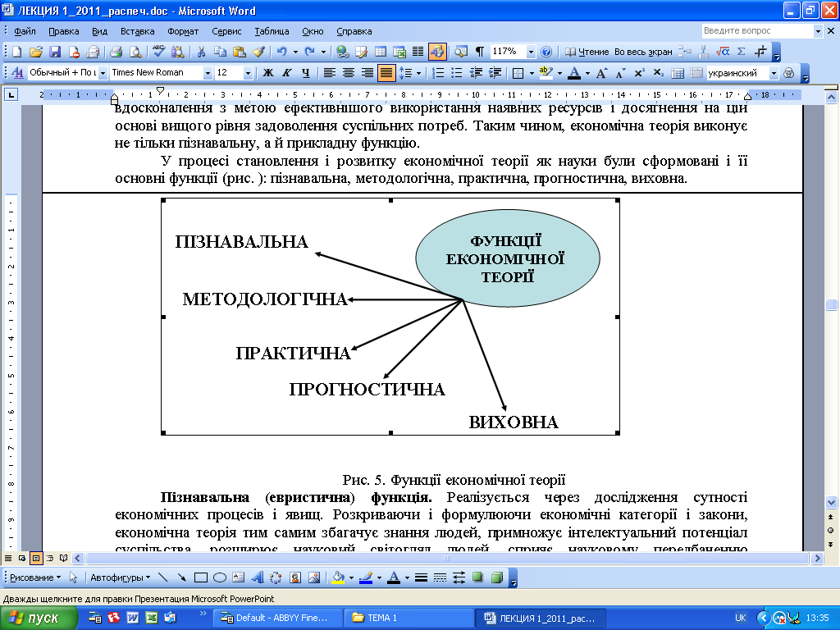The image size is (840, 630).
Task: Toggle numbered list formatting
Action: click(438, 73)
